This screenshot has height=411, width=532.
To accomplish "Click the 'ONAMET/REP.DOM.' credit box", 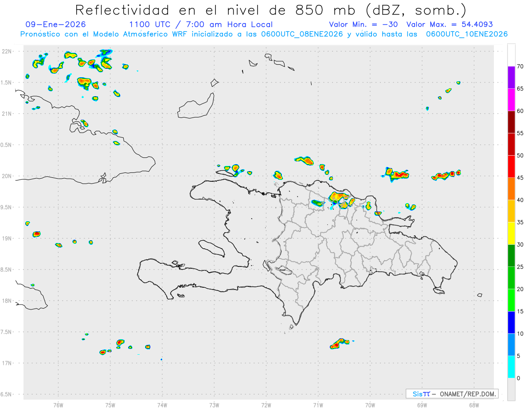I will 452,394.
